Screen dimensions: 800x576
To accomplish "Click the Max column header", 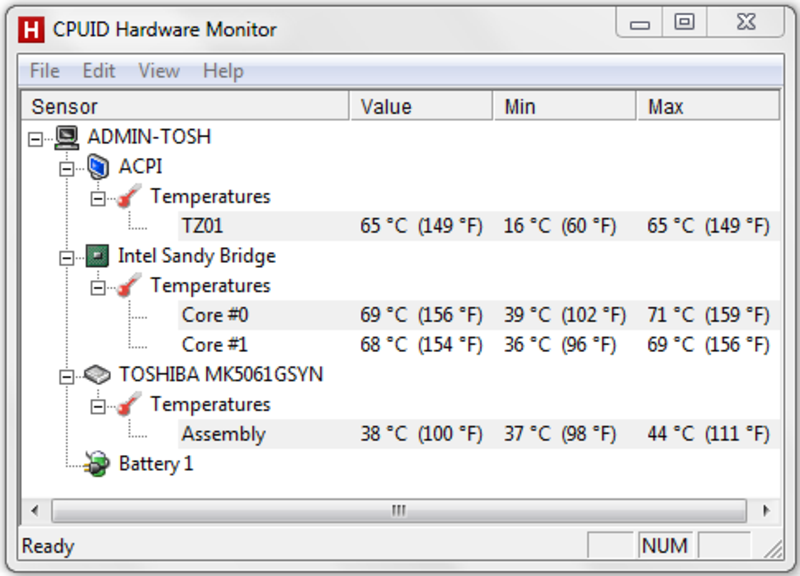I will pyautogui.click(x=708, y=106).
